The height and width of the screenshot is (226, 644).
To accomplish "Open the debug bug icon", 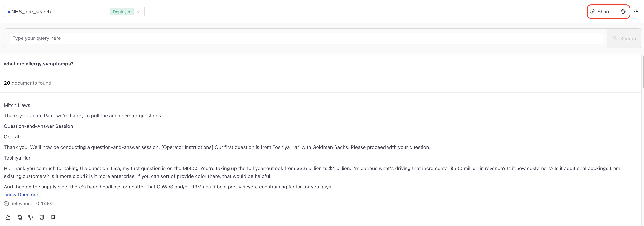I will coord(623,12).
